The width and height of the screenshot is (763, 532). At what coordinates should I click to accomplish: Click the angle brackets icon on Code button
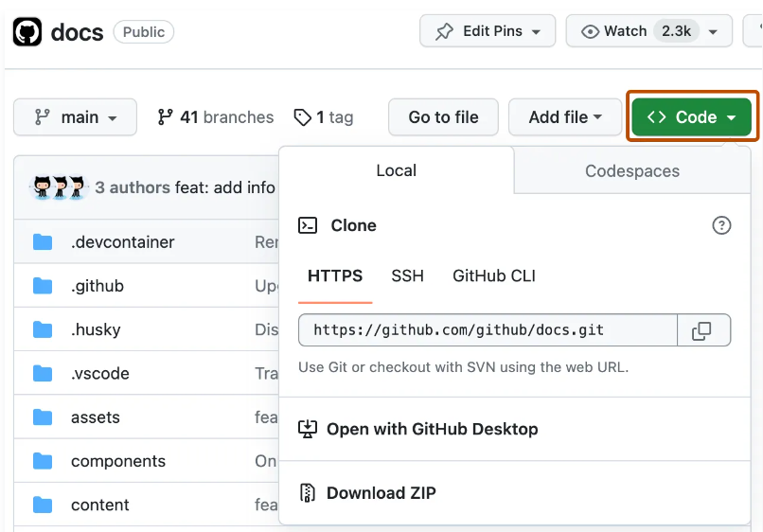pos(656,116)
